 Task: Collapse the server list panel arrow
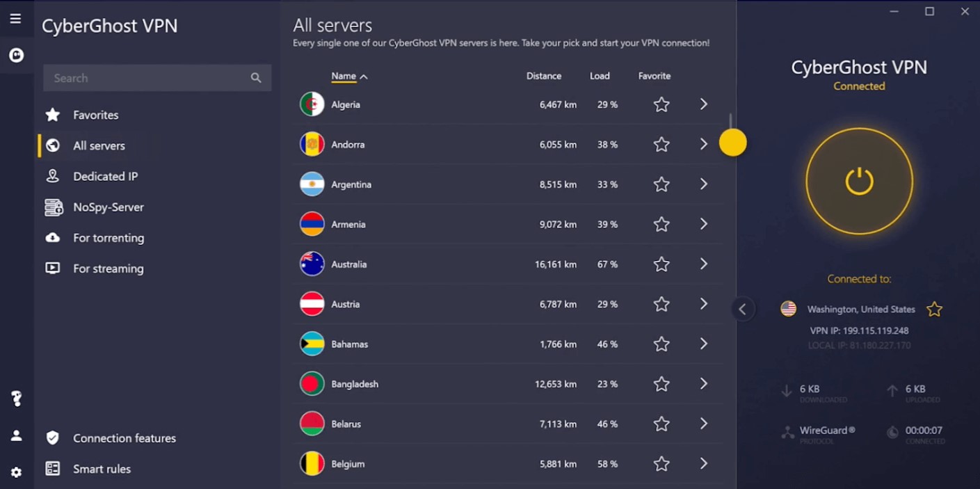[742, 310]
